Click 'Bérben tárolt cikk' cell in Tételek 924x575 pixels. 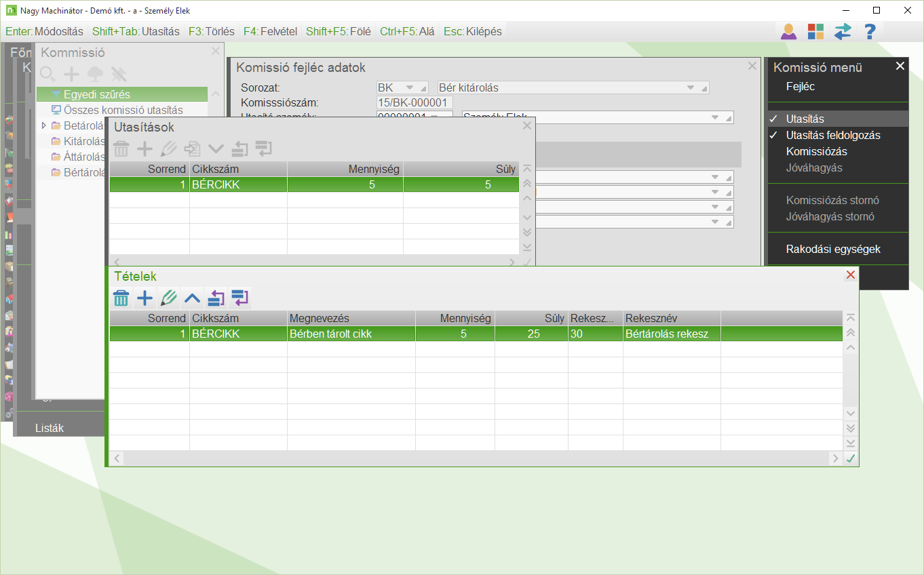351,334
